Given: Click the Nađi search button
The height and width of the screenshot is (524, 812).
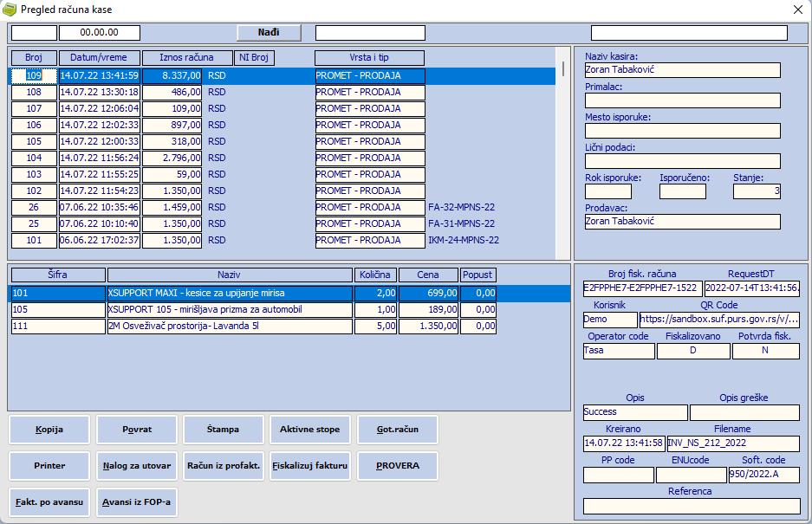Looking at the screenshot, I should (269, 33).
